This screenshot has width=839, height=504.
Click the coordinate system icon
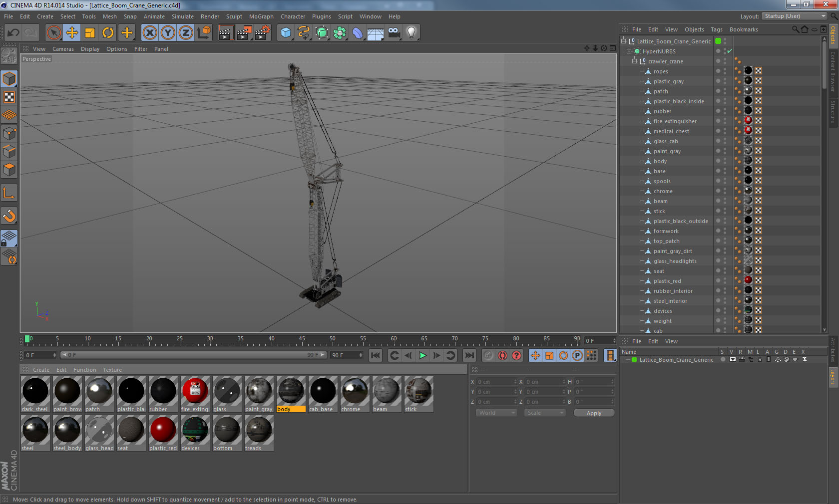[x=204, y=33]
